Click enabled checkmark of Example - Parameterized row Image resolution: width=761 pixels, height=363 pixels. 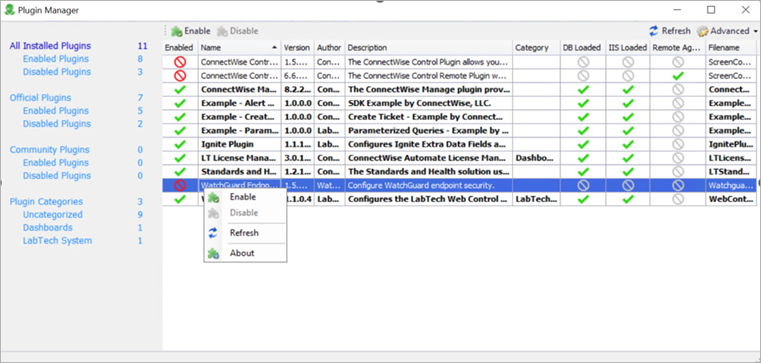180,131
